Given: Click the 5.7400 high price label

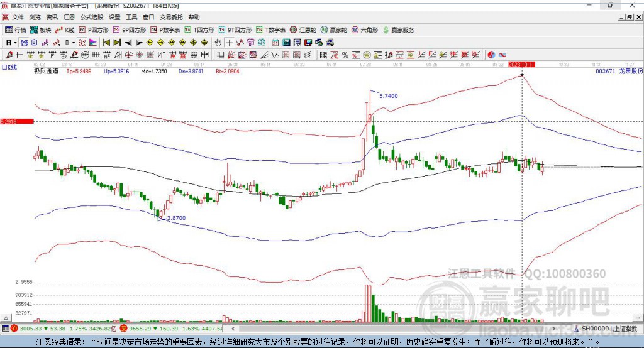Looking at the screenshot, I should [x=389, y=96].
